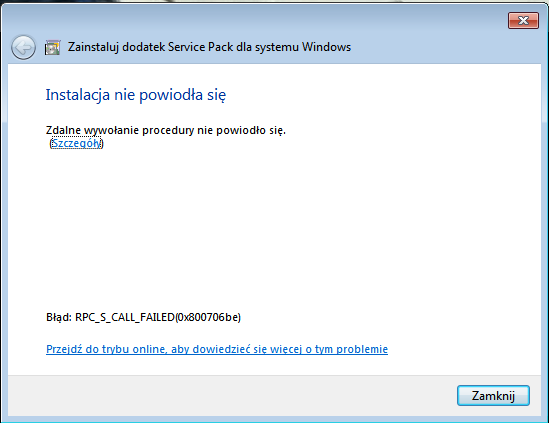This screenshot has width=549, height=424.
Task: Open the Szczegóły details link
Action: coord(76,143)
